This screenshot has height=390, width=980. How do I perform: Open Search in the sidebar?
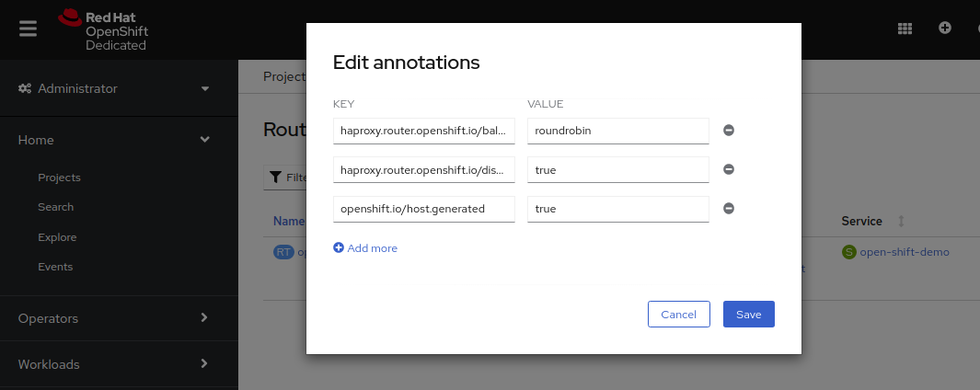(x=55, y=207)
